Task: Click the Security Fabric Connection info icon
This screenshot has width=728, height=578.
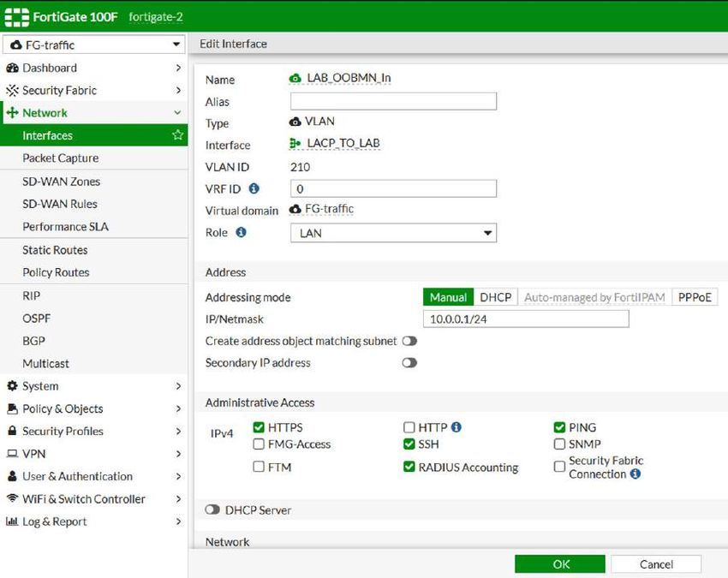Action: pos(636,474)
